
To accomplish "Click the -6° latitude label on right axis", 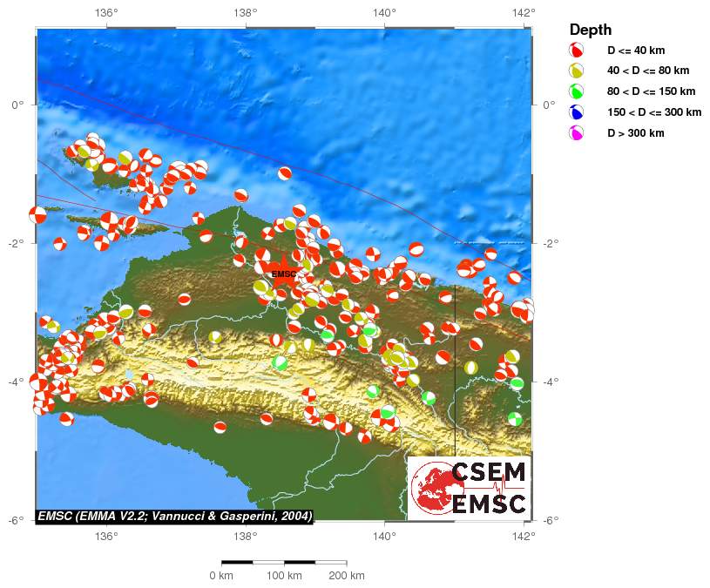I will (547, 520).
